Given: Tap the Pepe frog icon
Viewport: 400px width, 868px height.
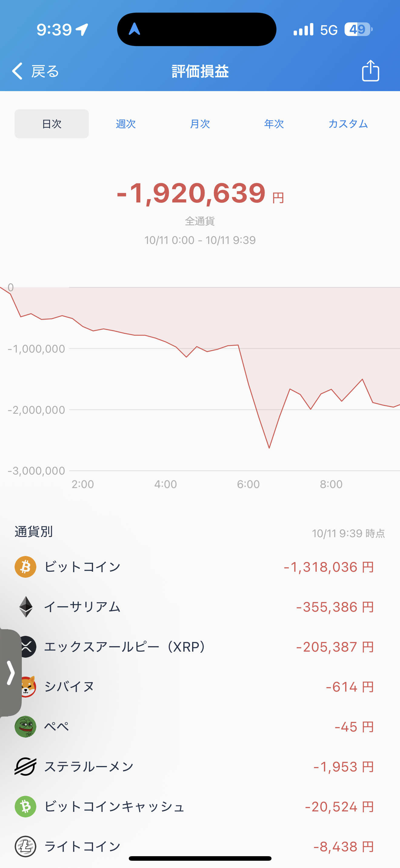Looking at the screenshot, I should (x=25, y=727).
